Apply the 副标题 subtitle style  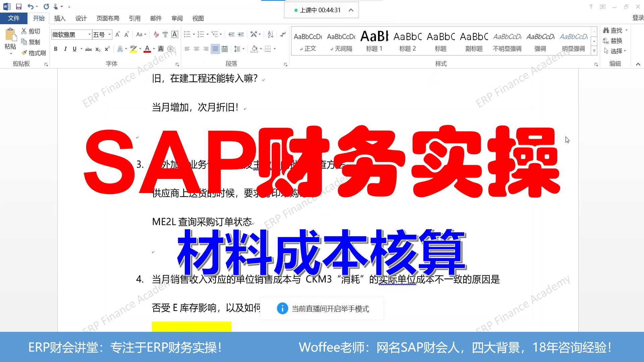point(474,41)
